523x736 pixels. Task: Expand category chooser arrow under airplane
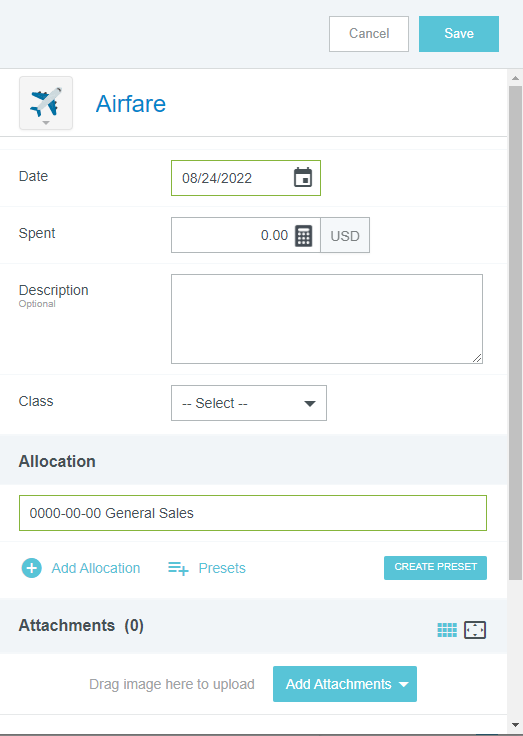pyautogui.click(x=46, y=123)
